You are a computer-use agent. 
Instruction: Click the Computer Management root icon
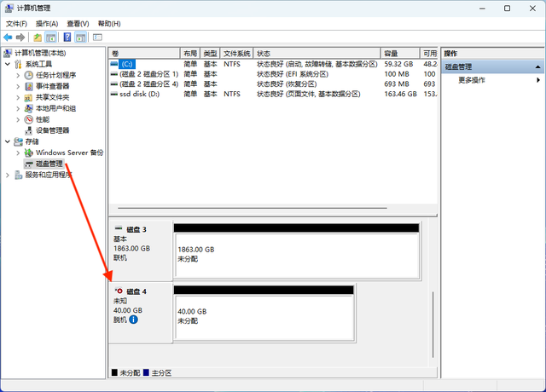pos(8,53)
